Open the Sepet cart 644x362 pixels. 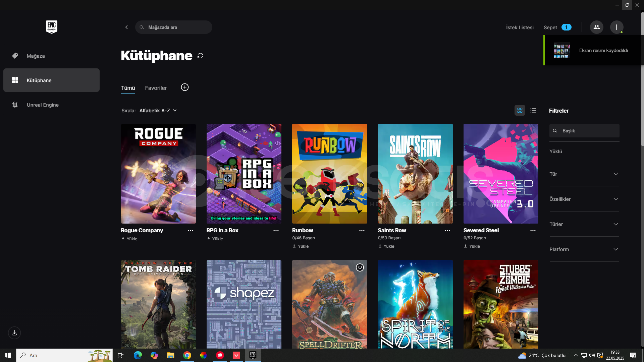(x=557, y=27)
